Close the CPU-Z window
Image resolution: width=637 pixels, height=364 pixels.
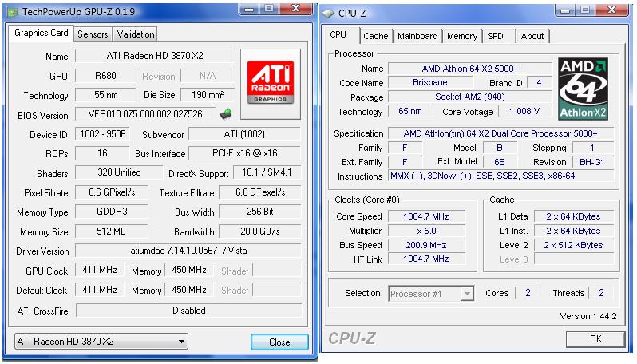(612, 10)
